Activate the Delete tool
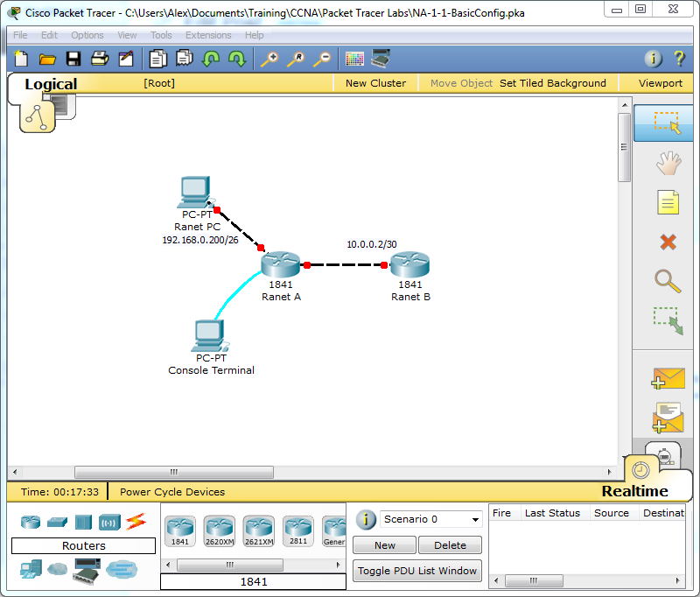 (668, 242)
